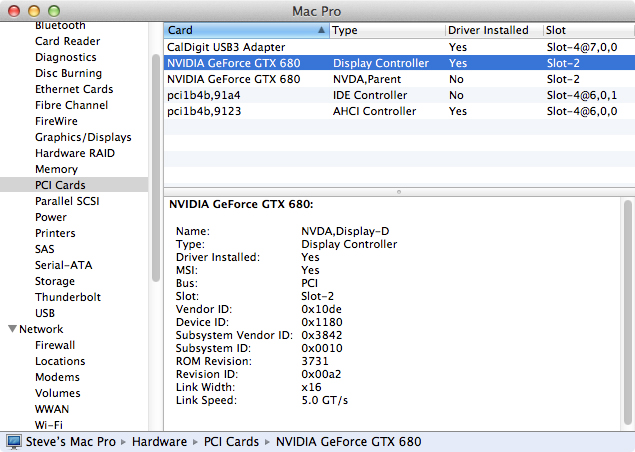The width and height of the screenshot is (635, 452).
Task: Click the Subsystem ID value 0x0010
Action: point(322,348)
